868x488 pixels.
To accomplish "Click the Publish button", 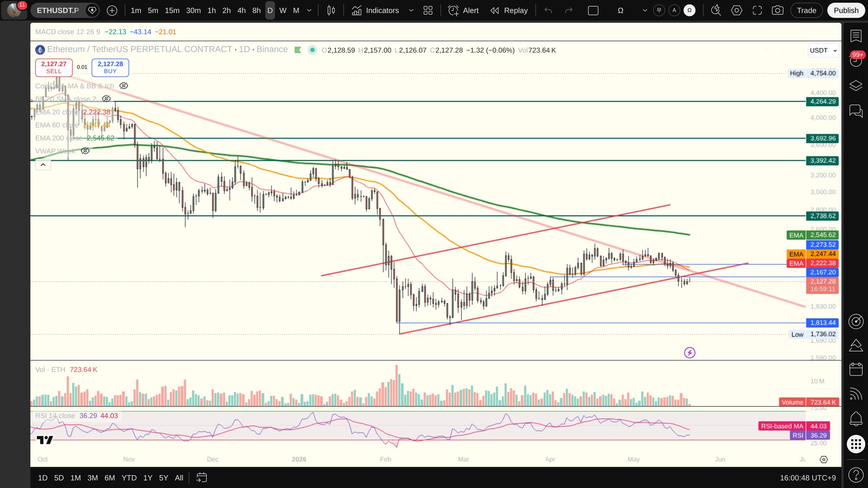I will [846, 10].
